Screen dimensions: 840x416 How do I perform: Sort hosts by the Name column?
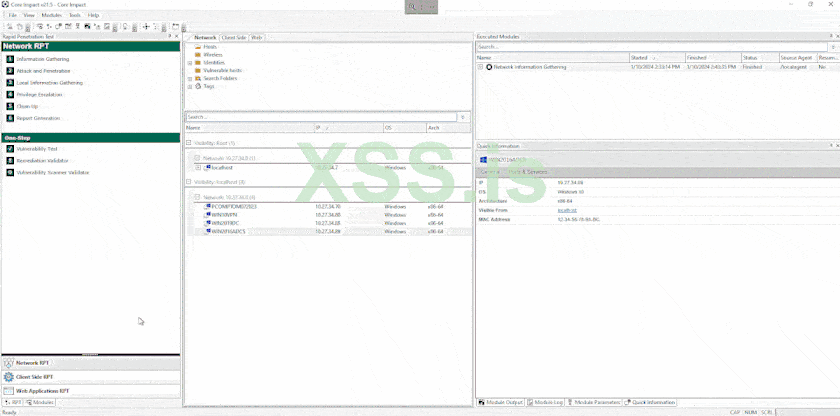click(249, 128)
